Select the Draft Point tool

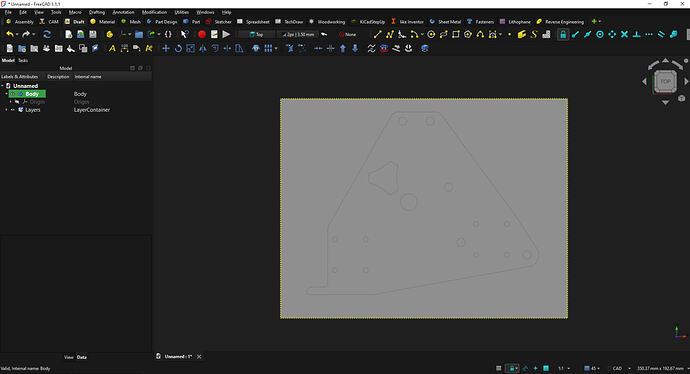[510, 34]
